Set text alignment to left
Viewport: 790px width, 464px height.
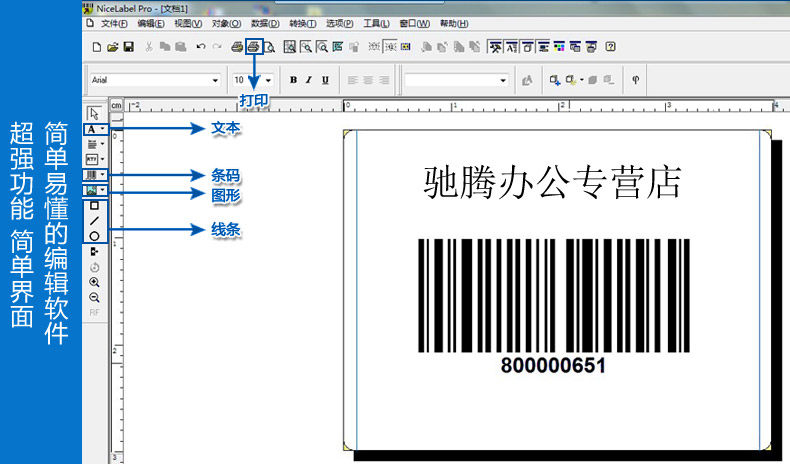(352, 80)
